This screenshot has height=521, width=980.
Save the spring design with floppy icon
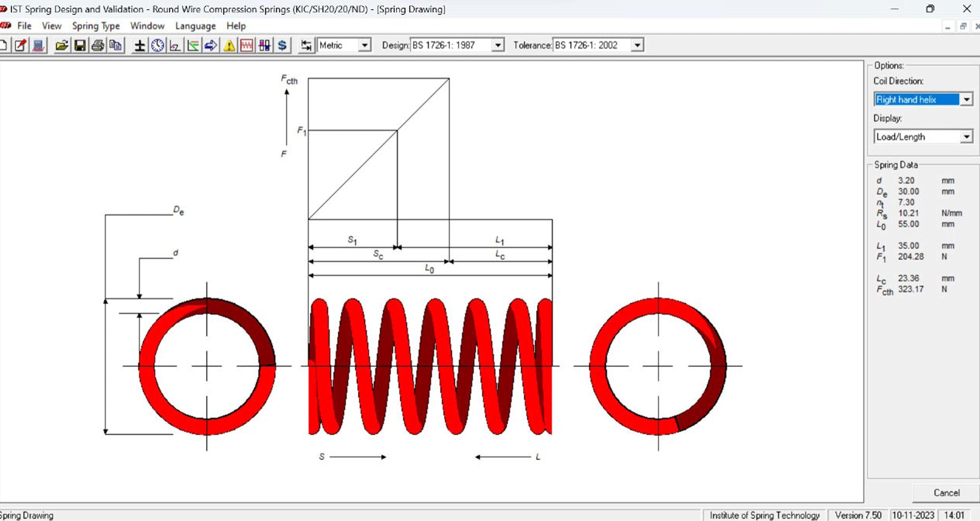point(80,45)
